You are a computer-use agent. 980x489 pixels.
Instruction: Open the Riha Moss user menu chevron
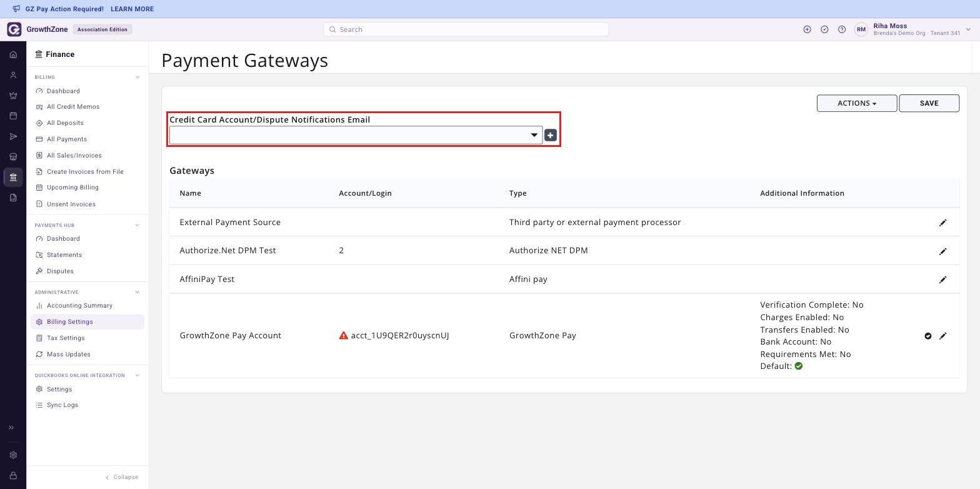click(968, 29)
